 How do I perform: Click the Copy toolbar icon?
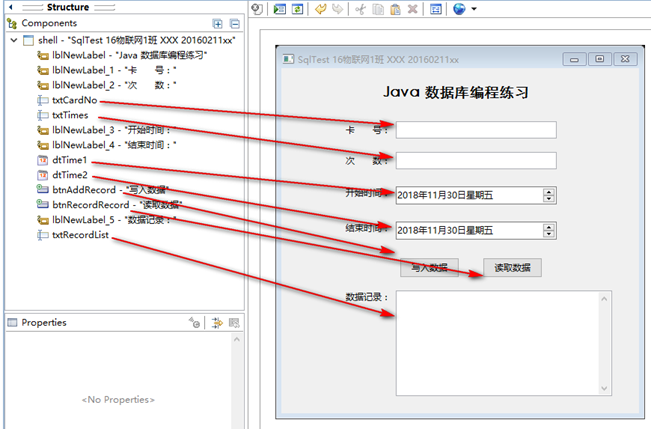coord(378,9)
